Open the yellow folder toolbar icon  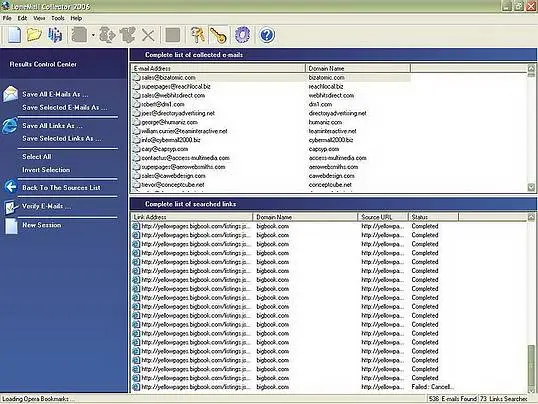[34, 35]
